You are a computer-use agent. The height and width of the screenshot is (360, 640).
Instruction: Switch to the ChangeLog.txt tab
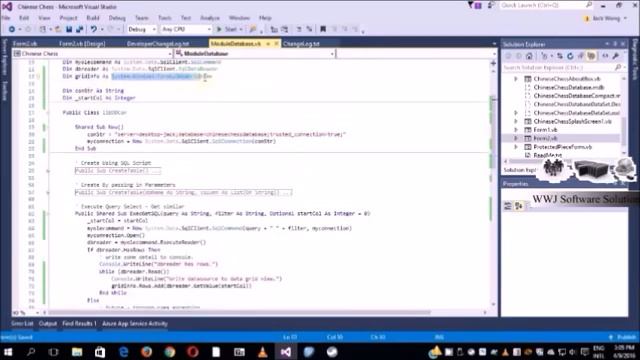(x=301, y=44)
